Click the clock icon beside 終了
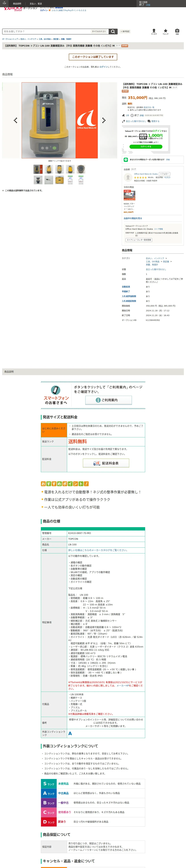Viewport: 186px width, 868px height. click(x=132, y=115)
